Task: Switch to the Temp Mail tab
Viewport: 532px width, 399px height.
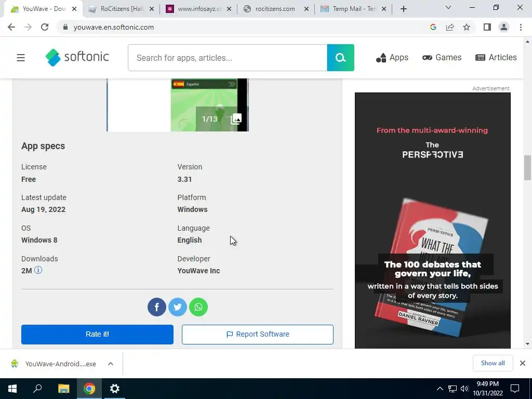Action: tap(353, 9)
